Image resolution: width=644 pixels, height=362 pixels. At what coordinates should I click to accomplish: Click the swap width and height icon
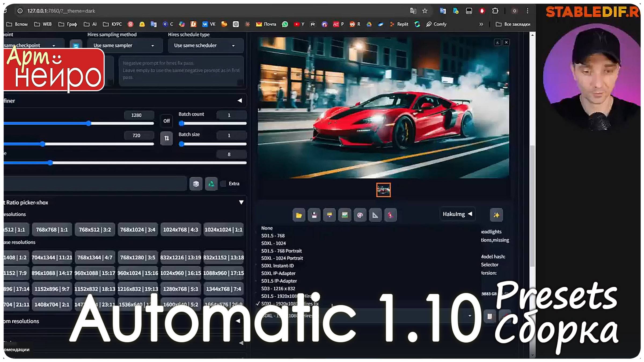point(166,138)
